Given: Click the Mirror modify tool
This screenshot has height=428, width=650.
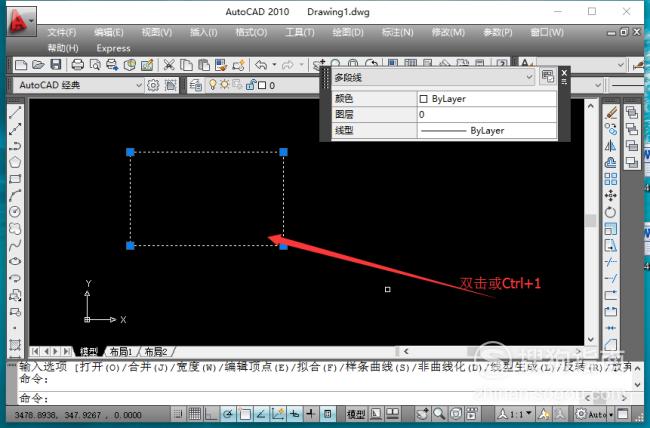Looking at the screenshot, I should coord(611,146).
